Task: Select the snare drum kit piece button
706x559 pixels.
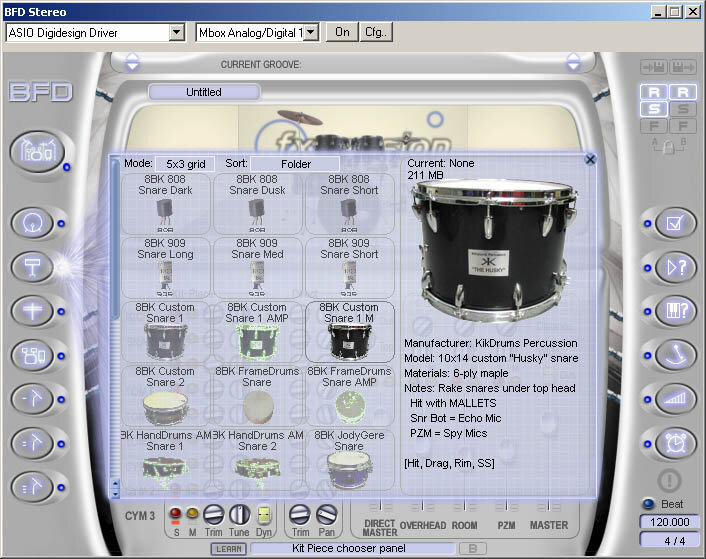Action: [x=32, y=267]
